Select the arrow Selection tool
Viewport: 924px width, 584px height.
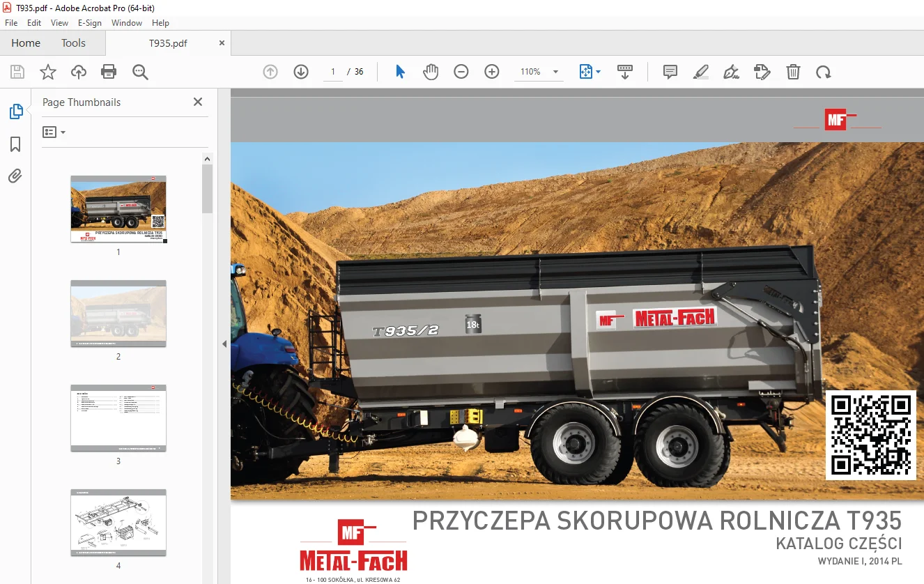point(400,72)
